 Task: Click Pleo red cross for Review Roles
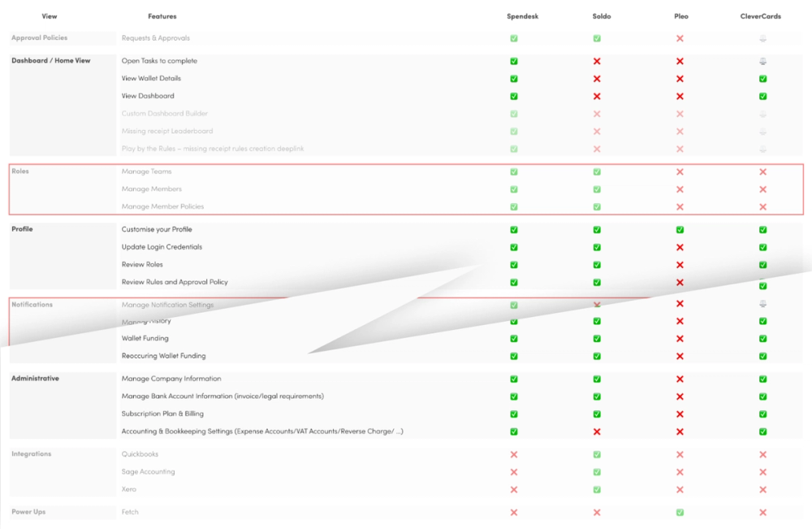click(680, 265)
